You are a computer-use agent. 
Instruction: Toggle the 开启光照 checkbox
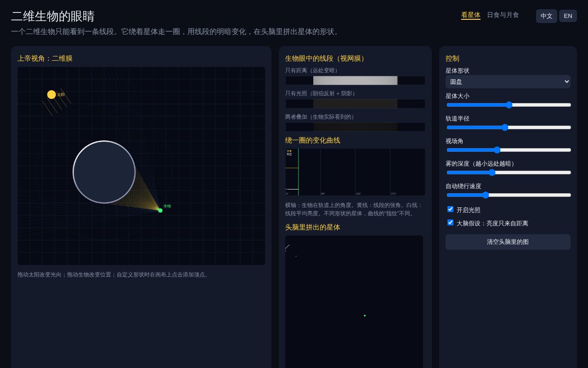[450, 209]
